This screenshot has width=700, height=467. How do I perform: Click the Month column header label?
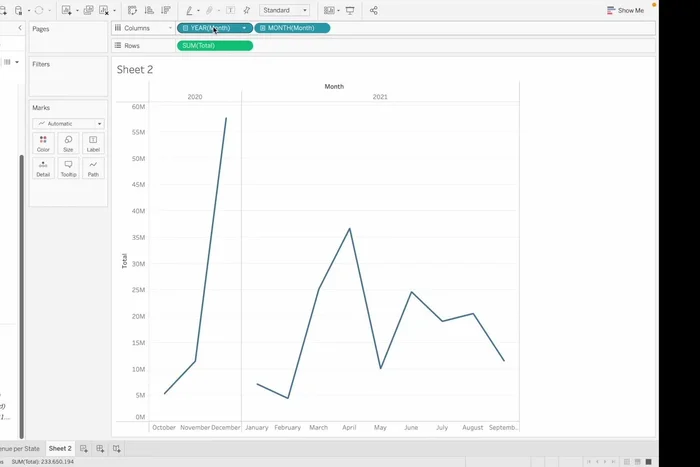(334, 87)
